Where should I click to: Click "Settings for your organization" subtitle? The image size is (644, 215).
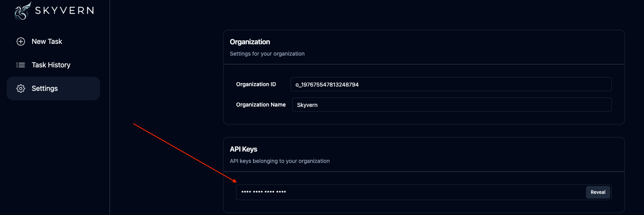pyautogui.click(x=267, y=54)
